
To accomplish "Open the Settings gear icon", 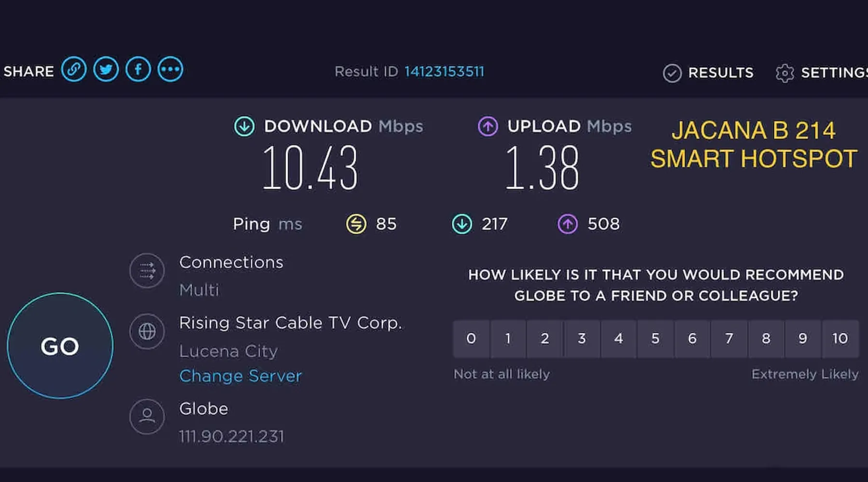I will tap(785, 73).
